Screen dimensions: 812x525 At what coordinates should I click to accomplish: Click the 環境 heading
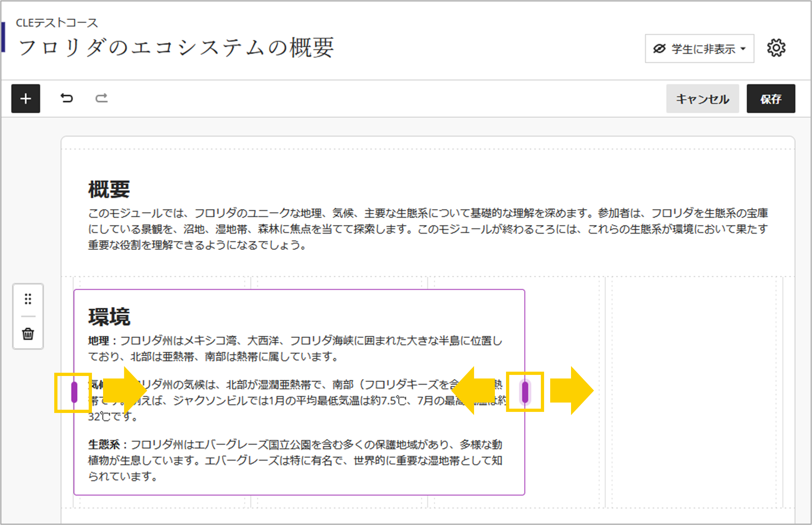(109, 317)
